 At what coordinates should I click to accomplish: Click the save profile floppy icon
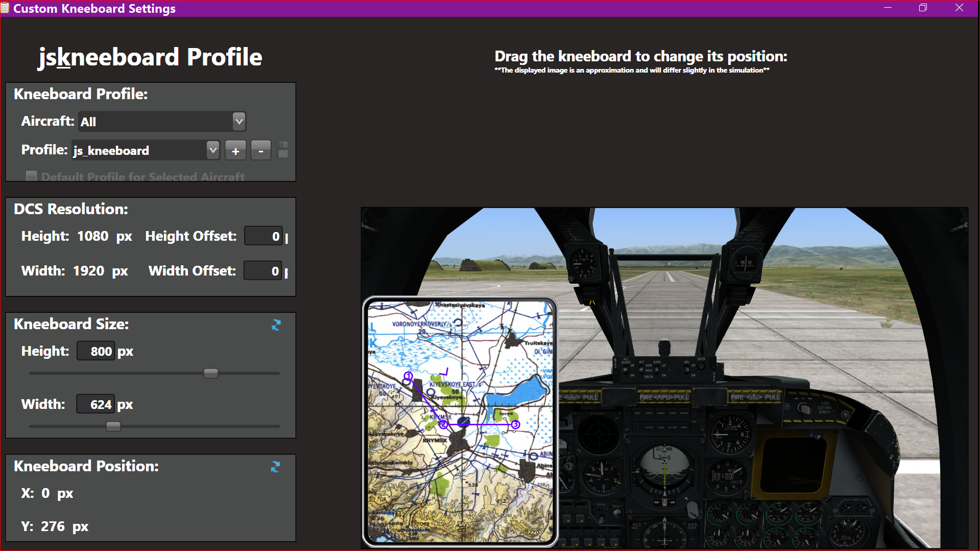click(x=283, y=150)
